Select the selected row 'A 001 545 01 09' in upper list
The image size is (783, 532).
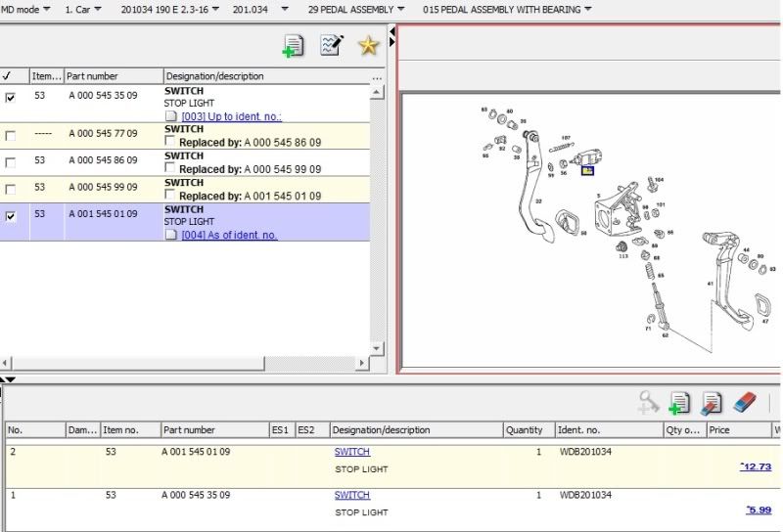tap(185, 222)
